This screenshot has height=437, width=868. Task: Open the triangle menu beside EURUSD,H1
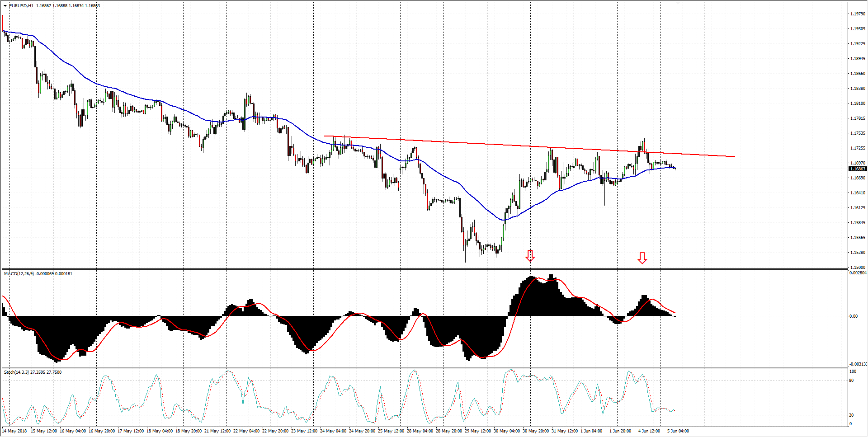pyautogui.click(x=5, y=6)
